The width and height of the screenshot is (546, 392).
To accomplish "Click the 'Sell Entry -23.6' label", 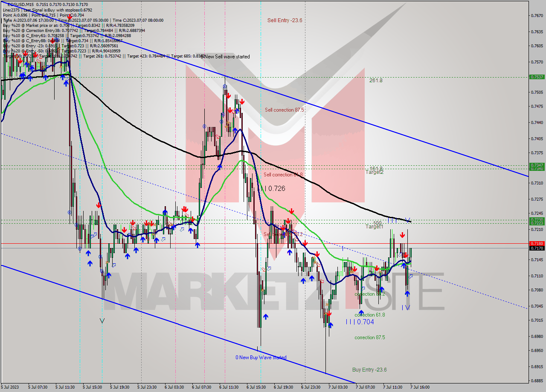I will click(285, 20).
